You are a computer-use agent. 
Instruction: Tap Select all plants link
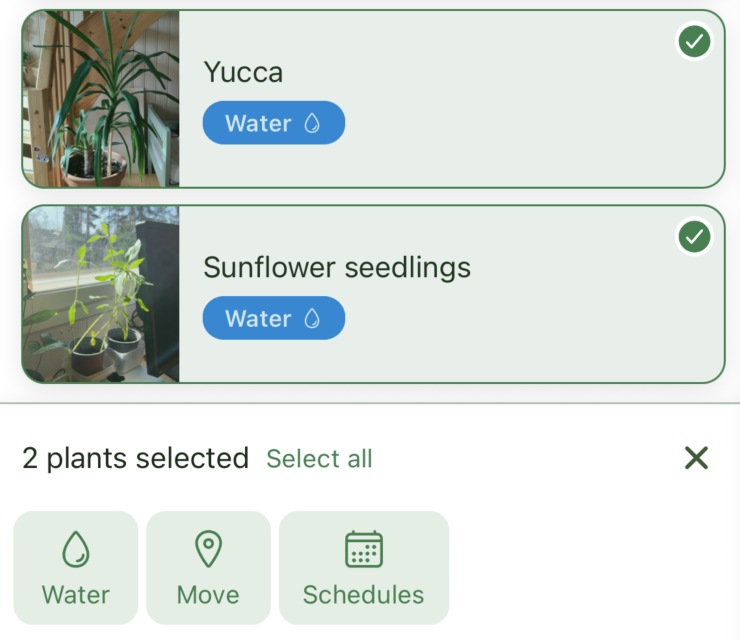coord(319,459)
